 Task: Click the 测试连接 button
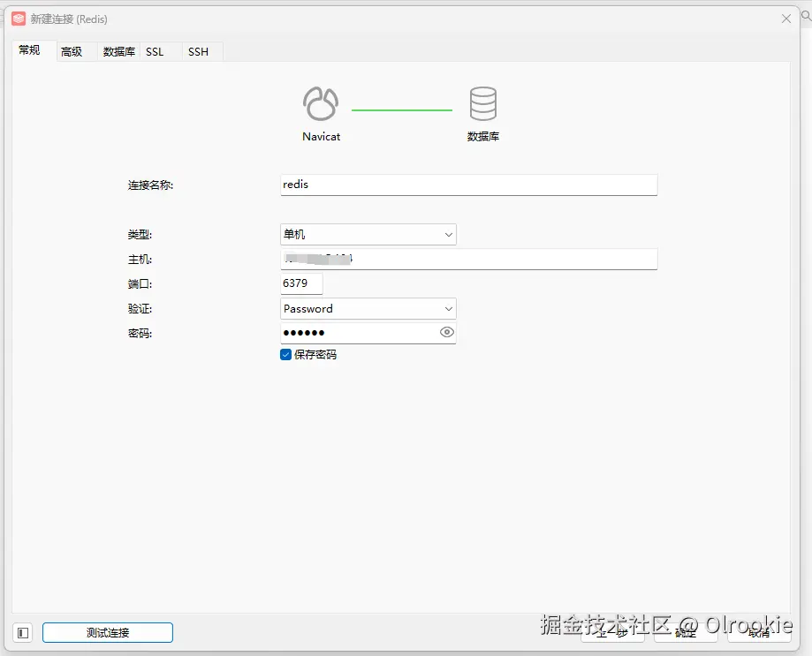pyautogui.click(x=108, y=633)
